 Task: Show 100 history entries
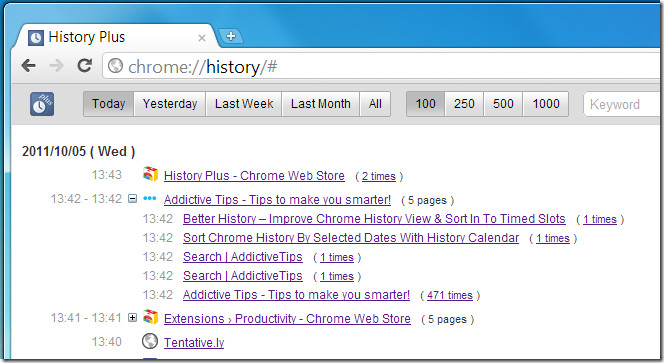coord(426,104)
